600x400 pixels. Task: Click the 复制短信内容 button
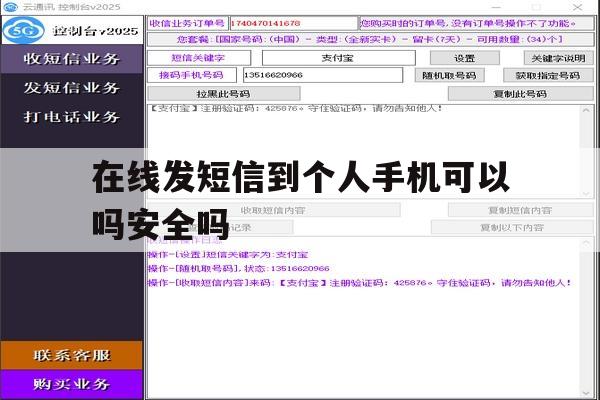point(520,210)
